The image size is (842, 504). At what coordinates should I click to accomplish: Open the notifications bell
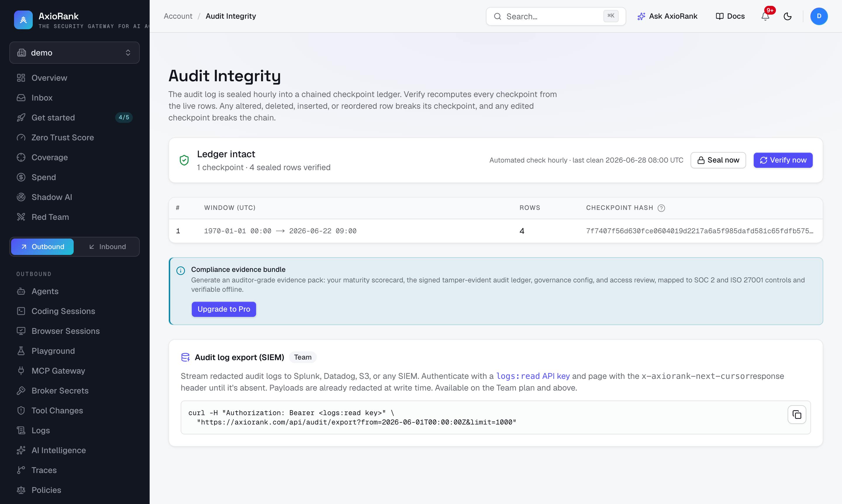(x=765, y=16)
